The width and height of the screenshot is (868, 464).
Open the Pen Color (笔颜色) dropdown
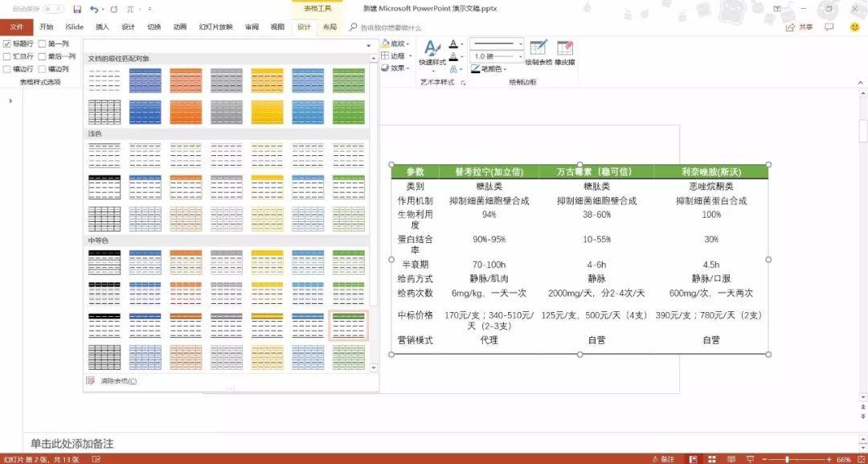[x=489, y=69]
